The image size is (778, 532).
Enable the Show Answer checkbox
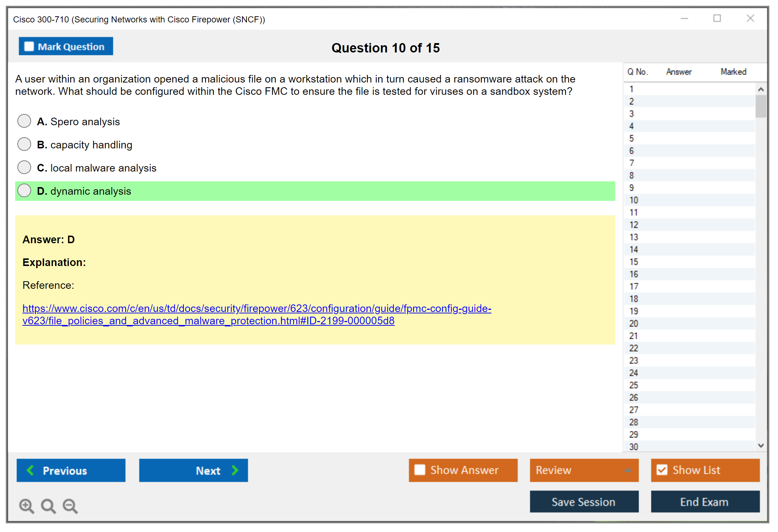pyautogui.click(x=420, y=470)
